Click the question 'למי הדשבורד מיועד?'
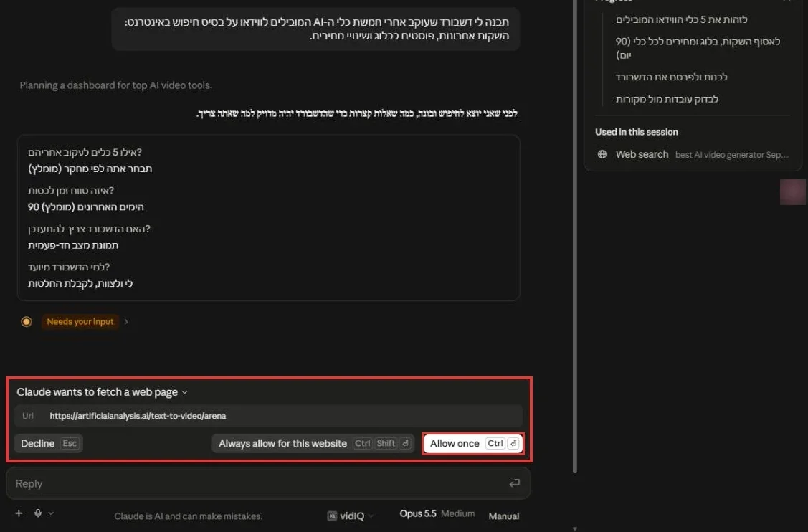 pyautogui.click(x=69, y=267)
